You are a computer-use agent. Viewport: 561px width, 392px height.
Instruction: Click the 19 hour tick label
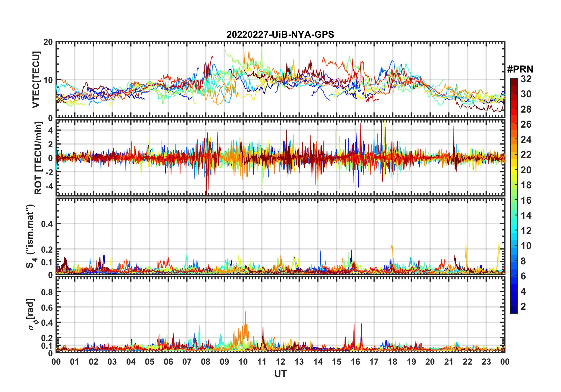411,362
